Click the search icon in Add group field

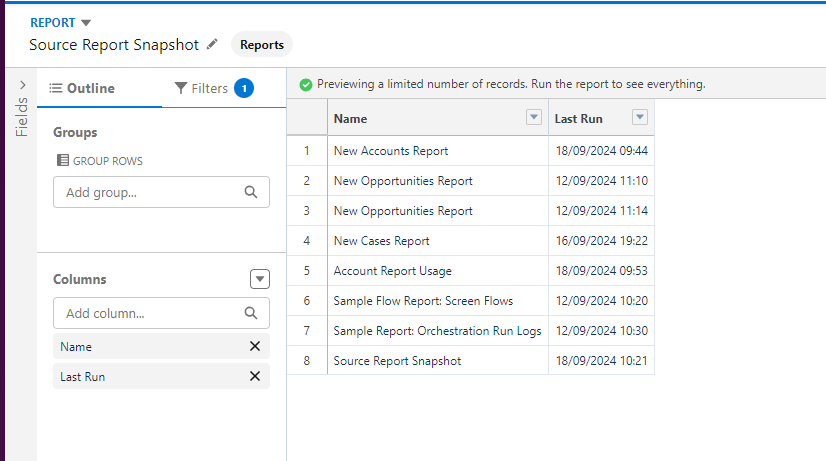251,192
